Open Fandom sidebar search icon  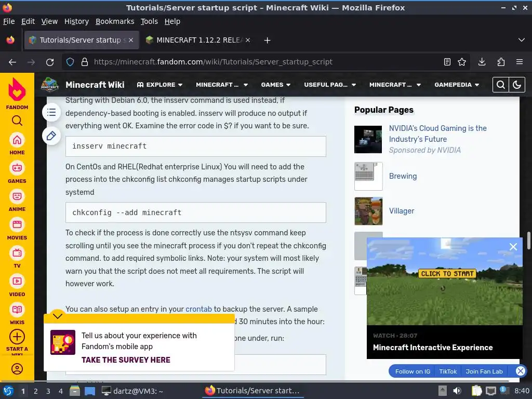click(x=17, y=121)
